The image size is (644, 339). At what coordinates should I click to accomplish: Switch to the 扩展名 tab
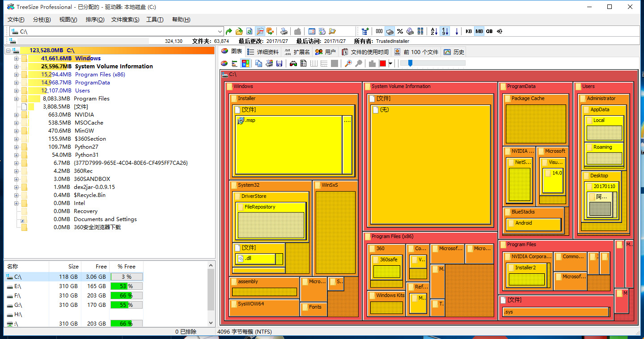pos(297,52)
